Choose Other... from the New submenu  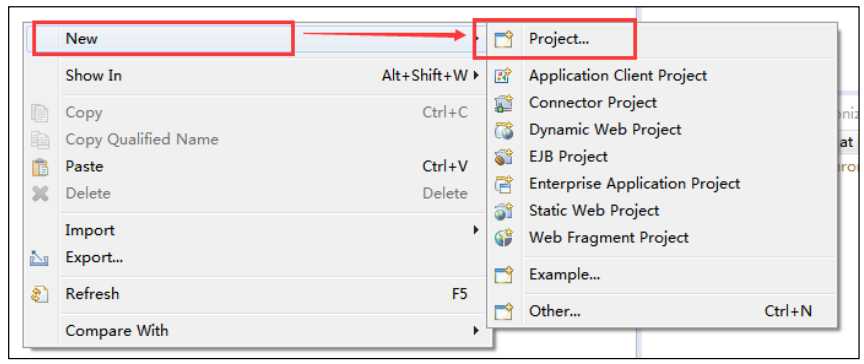coord(662,312)
